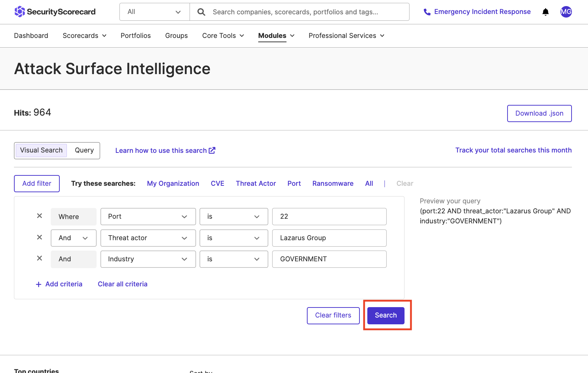This screenshot has height=373, width=588.
Task: Click the Clear filters button
Action: (x=333, y=315)
